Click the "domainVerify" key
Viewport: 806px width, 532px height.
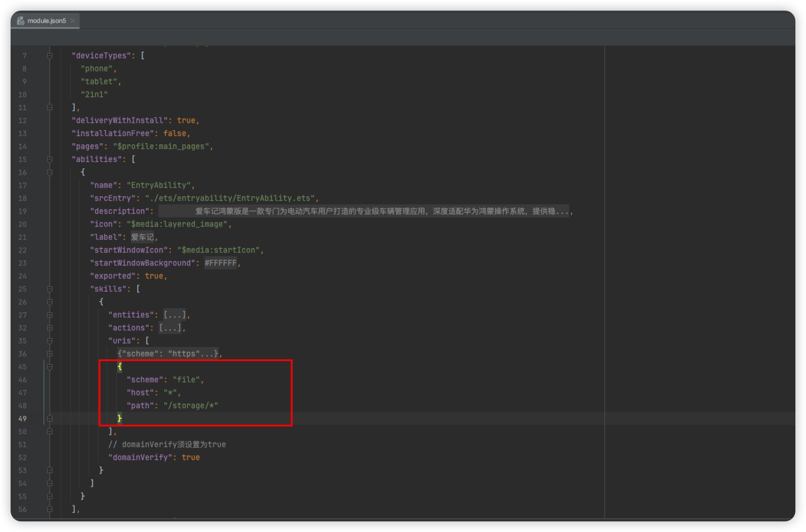tap(140, 457)
